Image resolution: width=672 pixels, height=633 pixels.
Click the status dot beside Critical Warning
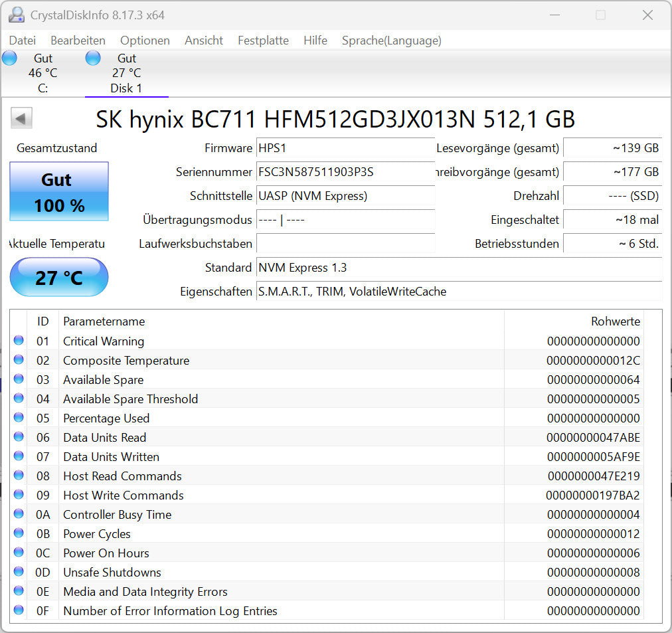point(19,341)
